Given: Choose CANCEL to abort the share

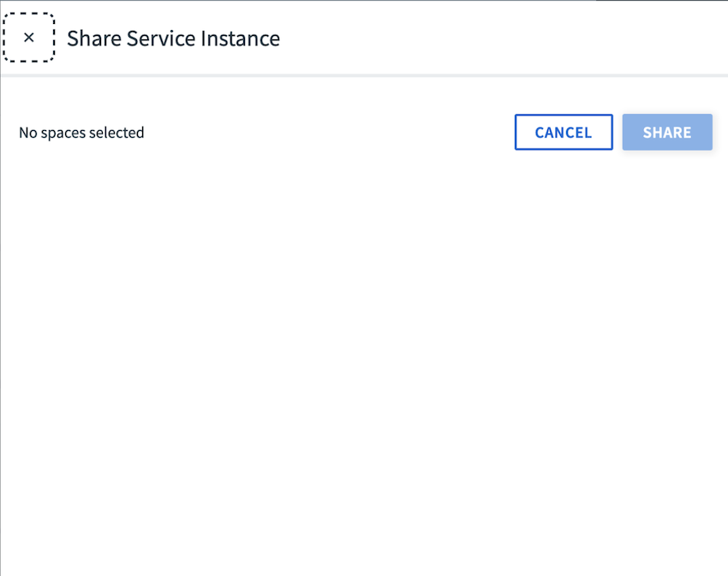Looking at the screenshot, I should pos(564,133).
